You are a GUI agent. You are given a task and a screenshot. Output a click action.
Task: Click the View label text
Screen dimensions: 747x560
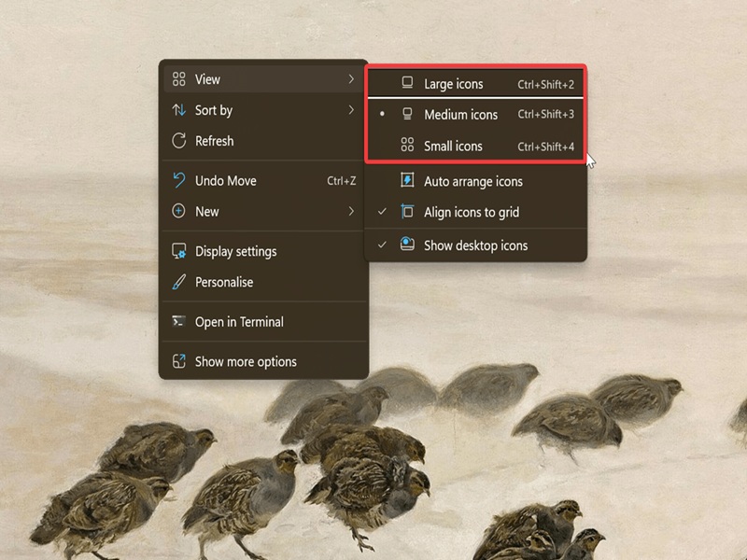207,79
